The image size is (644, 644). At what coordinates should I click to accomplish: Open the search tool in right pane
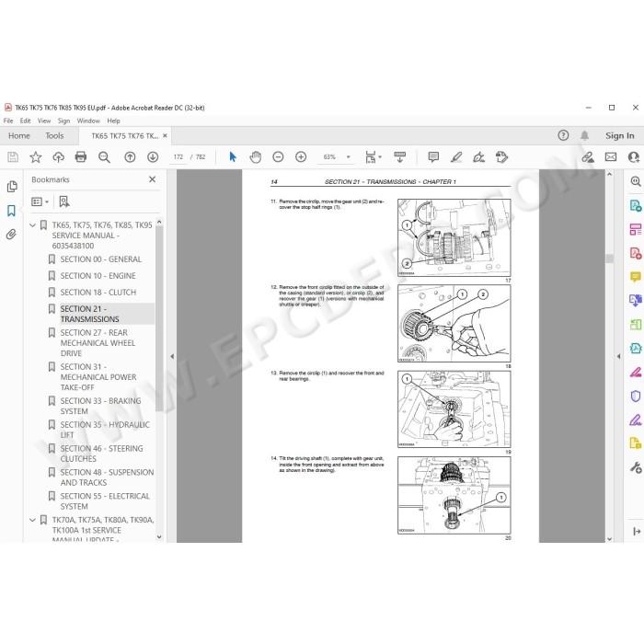pos(636,181)
